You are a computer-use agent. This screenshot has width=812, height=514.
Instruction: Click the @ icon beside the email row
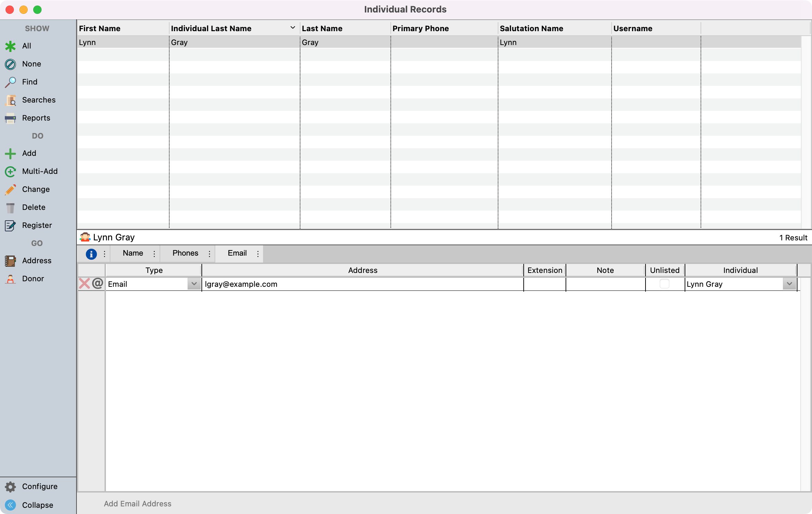coord(98,284)
